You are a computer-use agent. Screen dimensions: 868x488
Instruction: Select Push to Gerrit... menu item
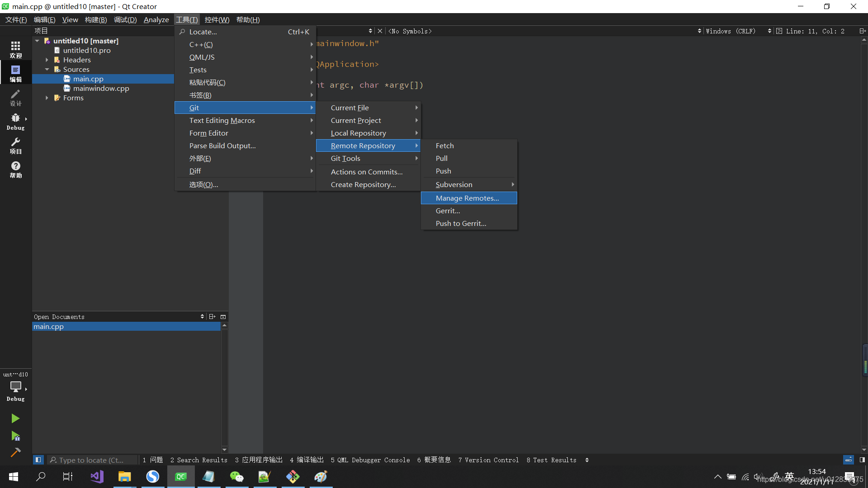[469, 223]
